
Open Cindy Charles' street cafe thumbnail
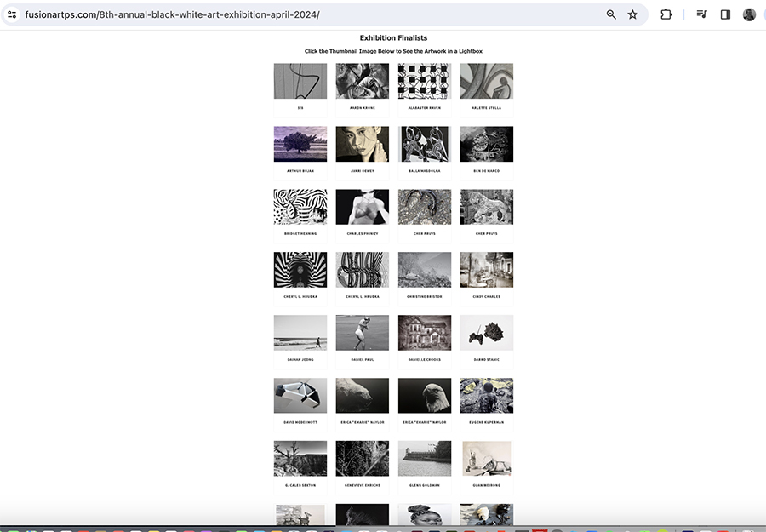click(487, 270)
